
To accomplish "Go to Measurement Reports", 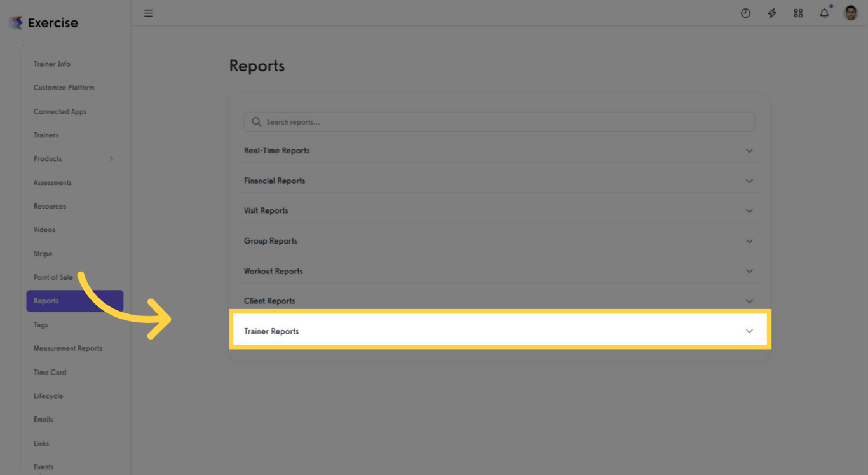I will pos(68,348).
